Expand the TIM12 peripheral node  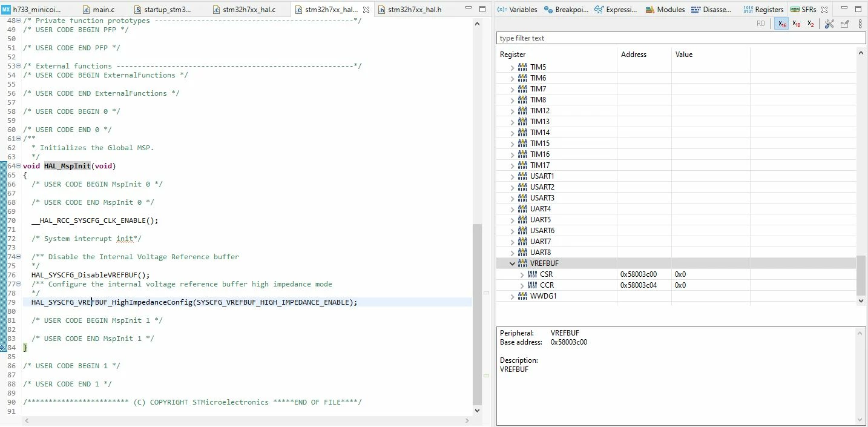pyautogui.click(x=512, y=111)
